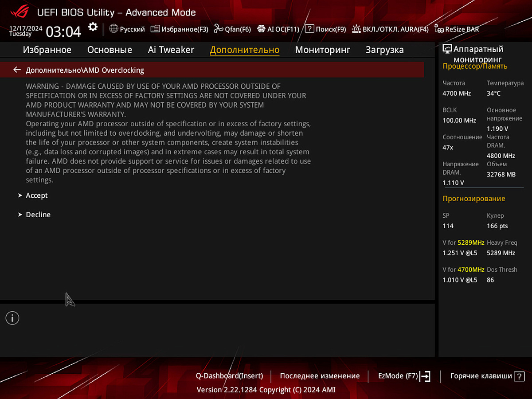Screen dimensions: 532x399
Task: Switch to the Избранное tab
Action: pos(47,50)
